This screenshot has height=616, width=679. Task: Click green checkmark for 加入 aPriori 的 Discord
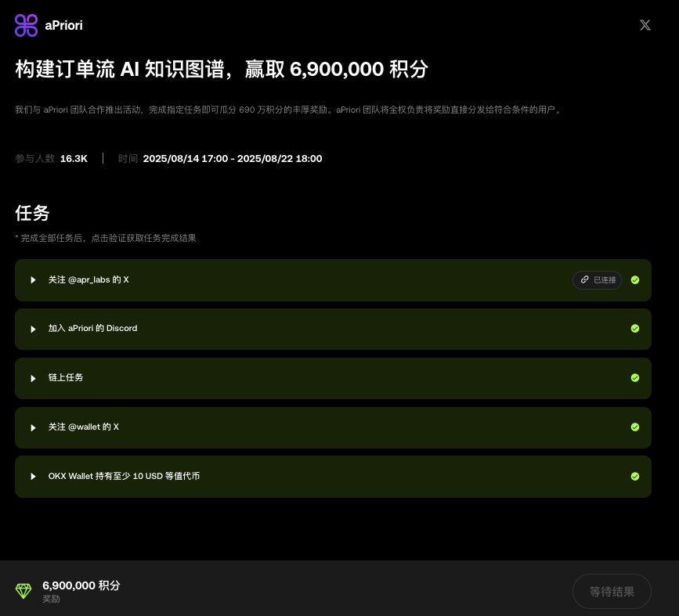pos(635,329)
